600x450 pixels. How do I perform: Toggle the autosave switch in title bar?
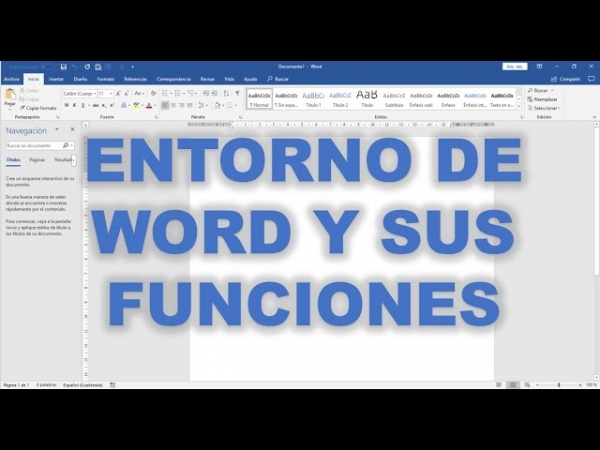(47, 67)
